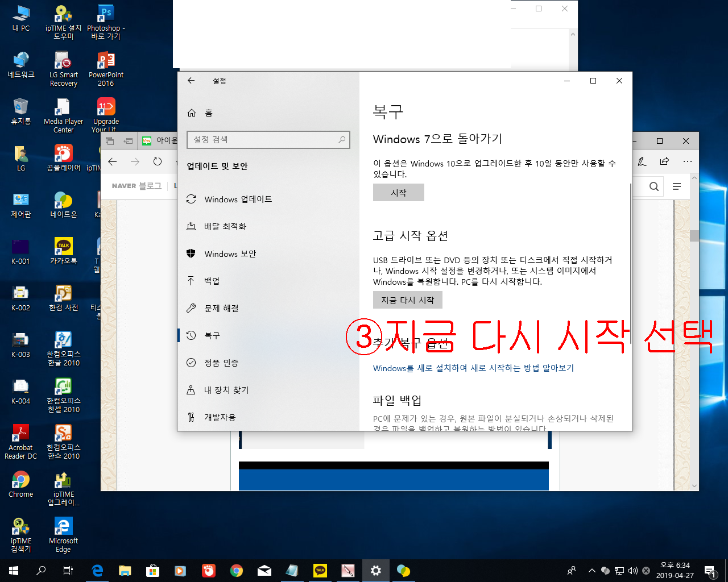The width and height of the screenshot is (728, 582).
Task: Open Mail app from taskbar
Action: [264, 571]
